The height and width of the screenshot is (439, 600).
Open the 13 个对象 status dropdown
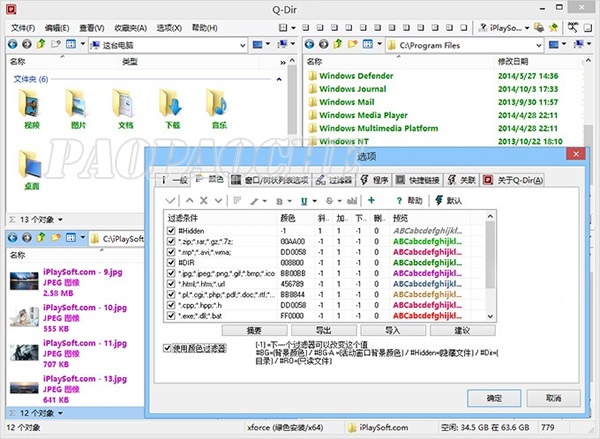pyautogui.click(x=60, y=220)
